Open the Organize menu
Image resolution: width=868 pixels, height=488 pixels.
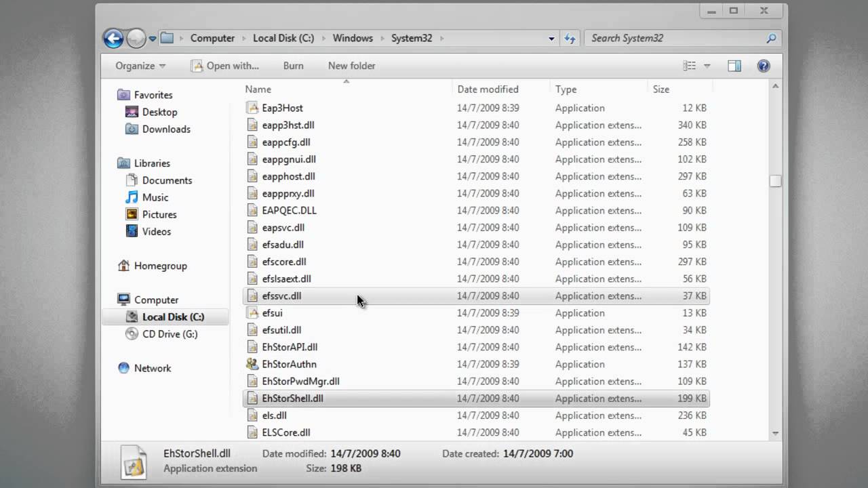pos(140,66)
